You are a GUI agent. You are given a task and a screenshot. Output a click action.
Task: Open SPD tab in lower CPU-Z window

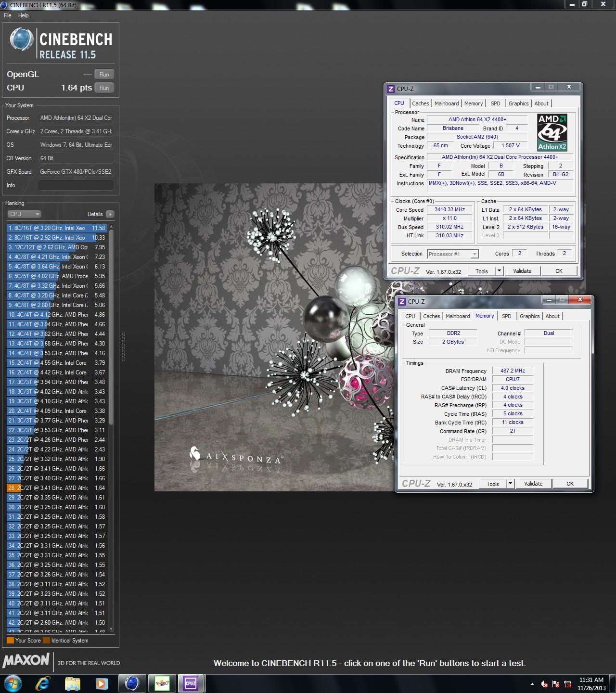[507, 316]
